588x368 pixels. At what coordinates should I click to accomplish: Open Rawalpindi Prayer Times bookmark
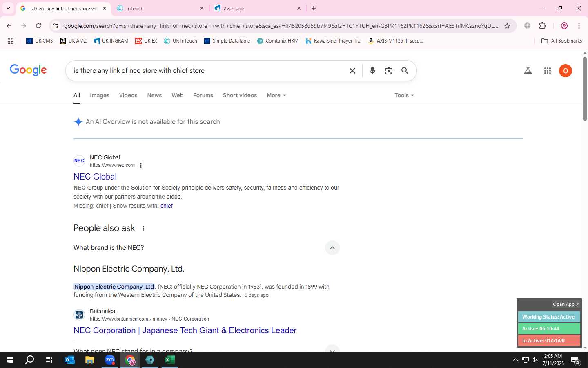click(333, 41)
